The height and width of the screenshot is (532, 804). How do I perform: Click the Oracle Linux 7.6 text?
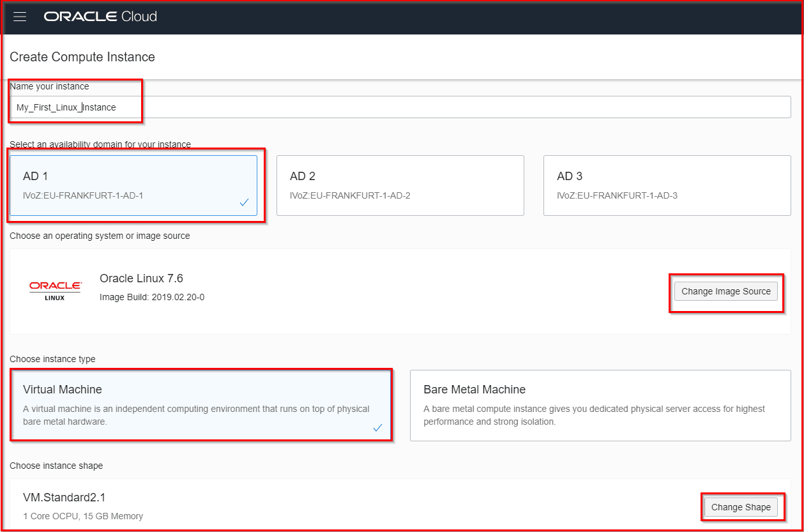[142, 278]
